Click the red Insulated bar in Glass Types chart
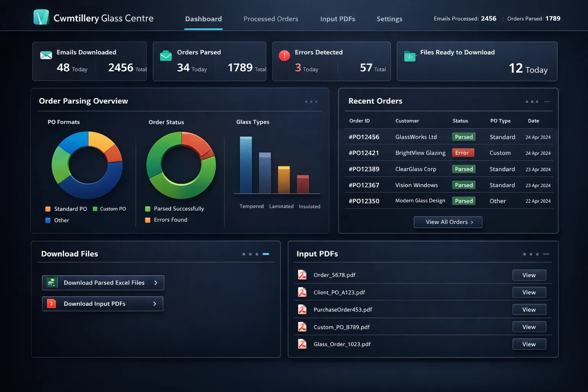The height and width of the screenshot is (392, 588). 303,184
